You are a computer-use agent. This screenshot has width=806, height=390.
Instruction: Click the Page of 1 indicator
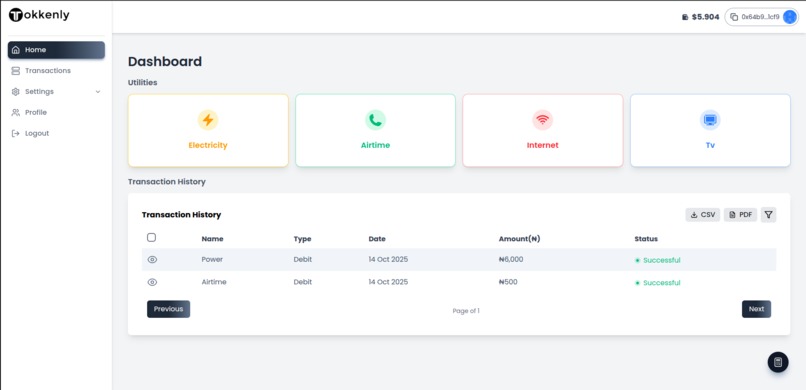(x=466, y=311)
